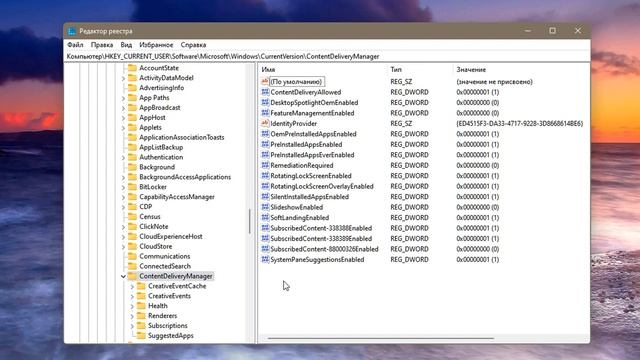This screenshot has width=640, height=360.
Task: Open the Файл menu
Action: [x=75, y=45]
